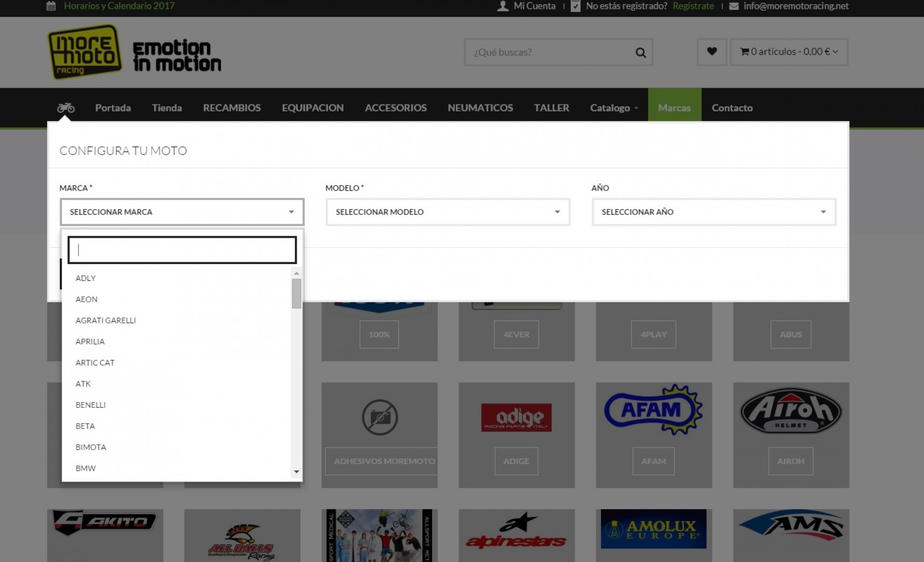Click the user icon beside Mi Cuenta

click(x=503, y=6)
